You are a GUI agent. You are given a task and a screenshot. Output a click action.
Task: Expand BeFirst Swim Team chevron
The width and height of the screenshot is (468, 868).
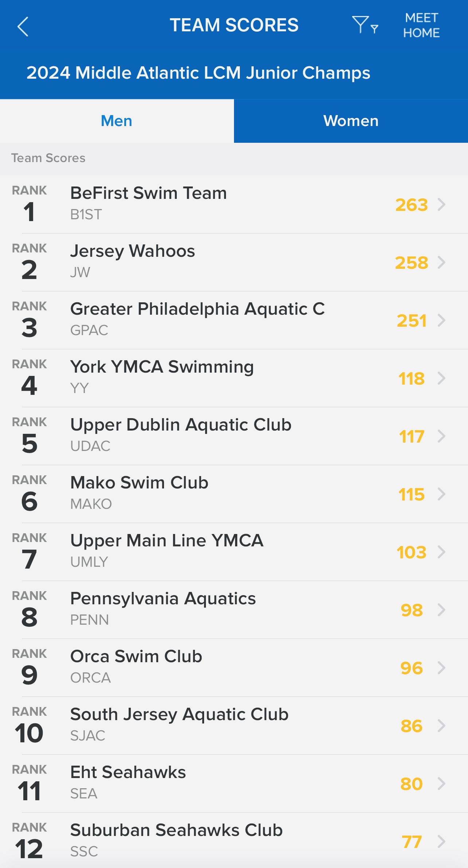tap(442, 204)
